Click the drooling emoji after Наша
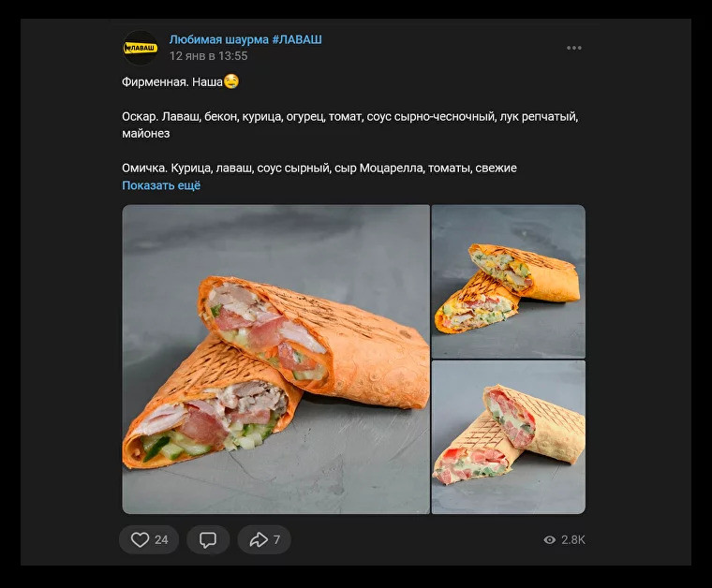Viewport: 712px width, 588px height. [231, 81]
